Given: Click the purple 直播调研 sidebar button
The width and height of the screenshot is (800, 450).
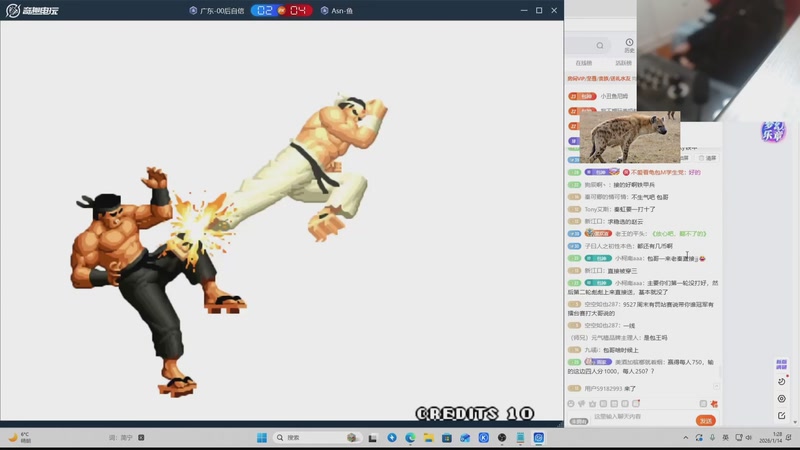Looking at the screenshot, I should 781,364.
